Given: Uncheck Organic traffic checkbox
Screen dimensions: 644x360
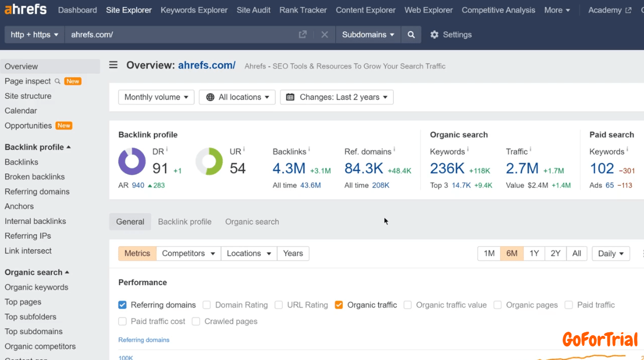Looking at the screenshot, I should (339, 305).
